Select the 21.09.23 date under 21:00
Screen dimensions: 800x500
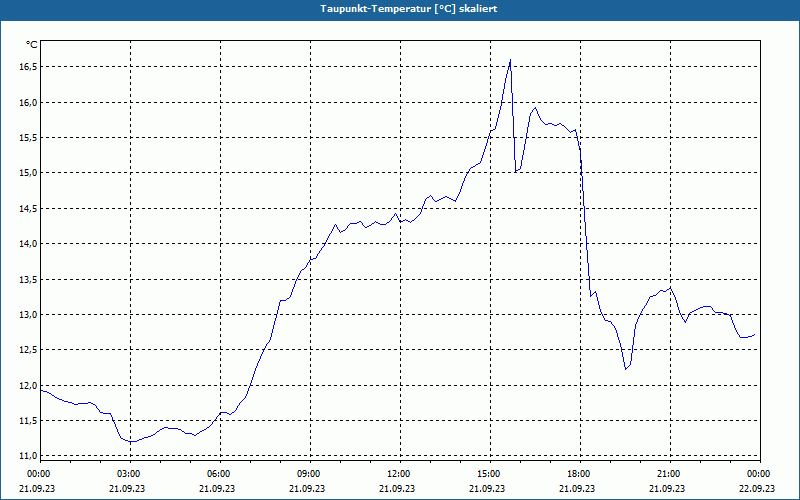click(667, 488)
